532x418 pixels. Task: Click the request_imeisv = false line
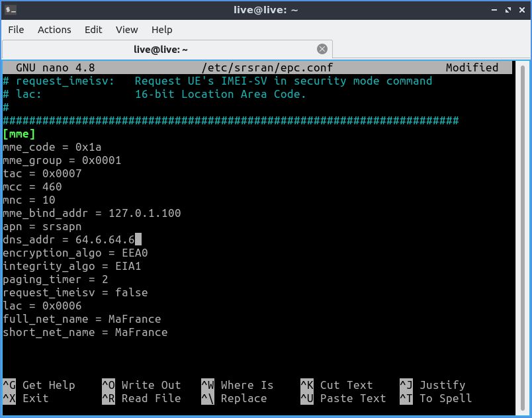[x=75, y=292]
